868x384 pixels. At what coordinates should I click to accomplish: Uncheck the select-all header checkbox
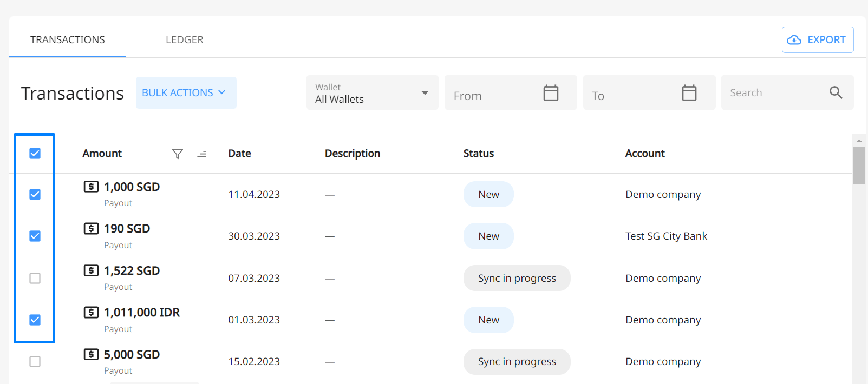[x=35, y=154]
